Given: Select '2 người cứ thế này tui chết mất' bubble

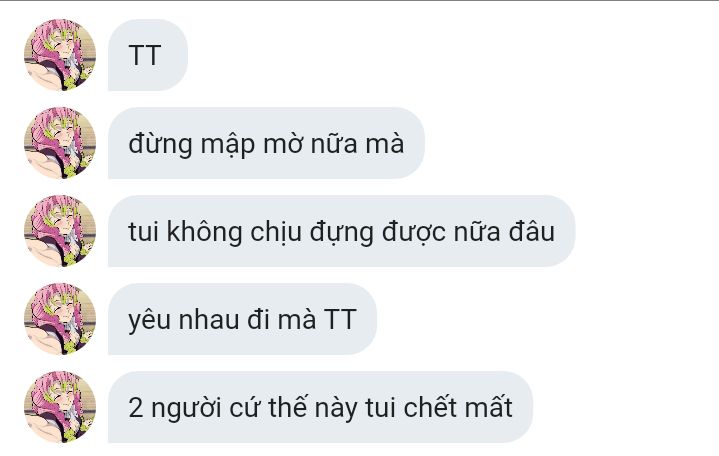Looking at the screenshot, I should (320, 407).
